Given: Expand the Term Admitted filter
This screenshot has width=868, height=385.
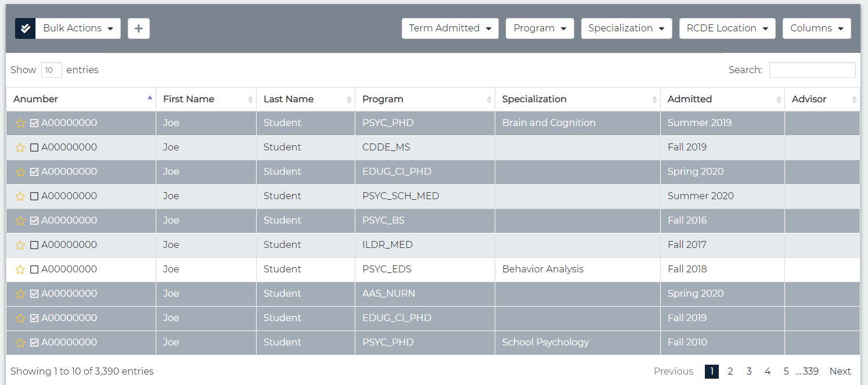Looking at the screenshot, I should tap(450, 28).
